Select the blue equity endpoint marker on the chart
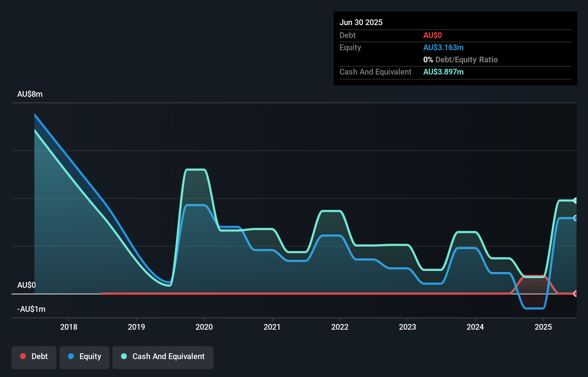Image resolution: width=588 pixels, height=377 pixels. [575, 218]
